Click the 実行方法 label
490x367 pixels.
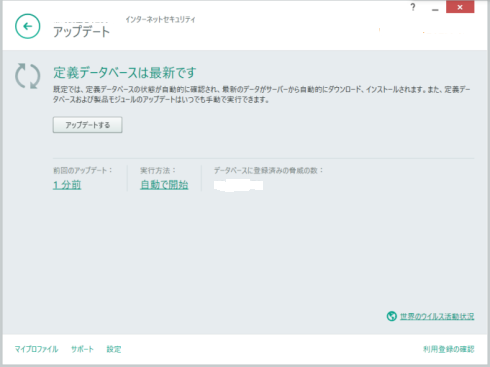coord(158,170)
